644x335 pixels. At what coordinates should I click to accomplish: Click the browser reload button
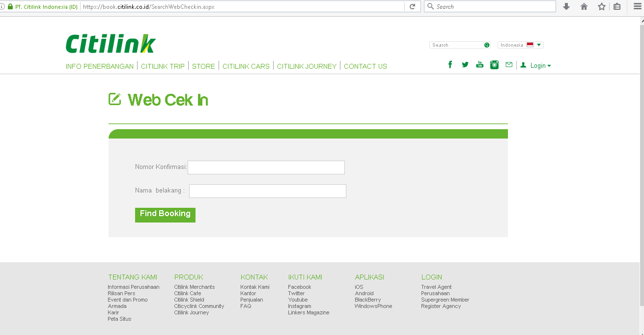(x=413, y=6)
